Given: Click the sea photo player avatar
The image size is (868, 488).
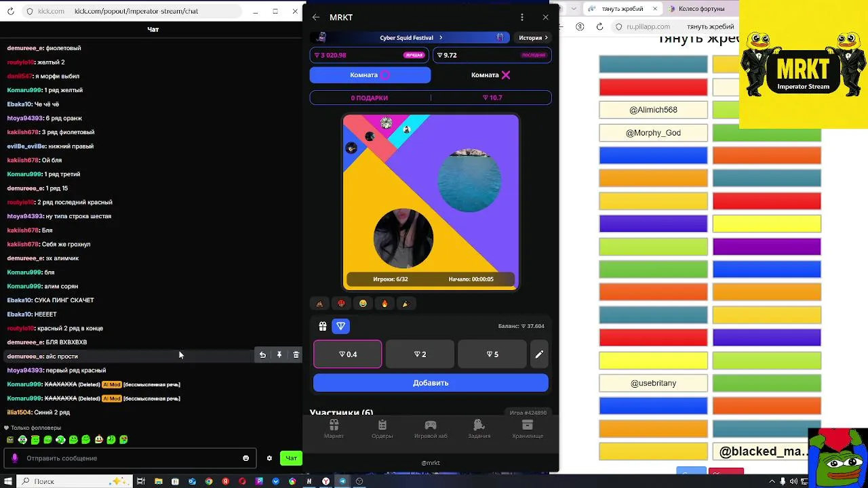Looking at the screenshot, I should click(x=469, y=180).
